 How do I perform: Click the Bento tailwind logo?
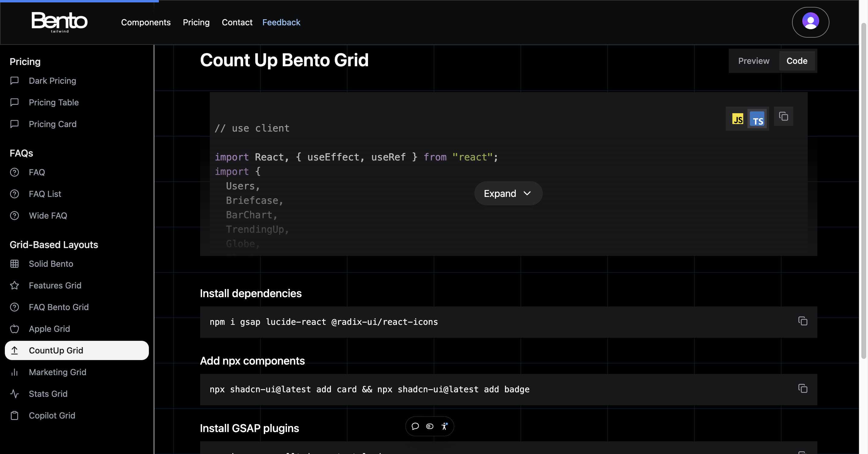(x=59, y=22)
